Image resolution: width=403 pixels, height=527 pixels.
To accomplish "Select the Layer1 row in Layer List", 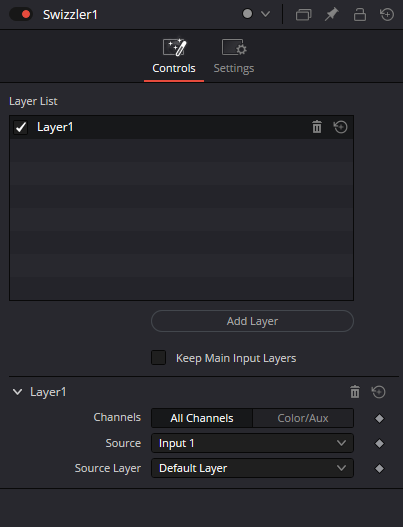I will click(x=182, y=127).
